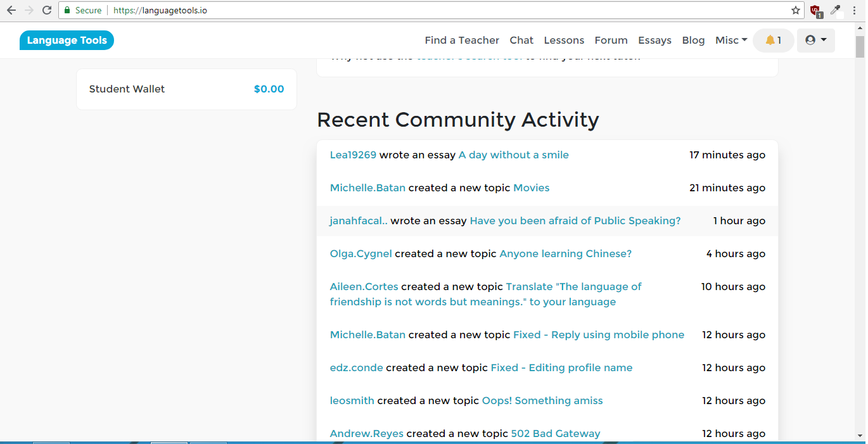
Task: Activate the eyedropper color picker extension
Action: click(x=836, y=10)
